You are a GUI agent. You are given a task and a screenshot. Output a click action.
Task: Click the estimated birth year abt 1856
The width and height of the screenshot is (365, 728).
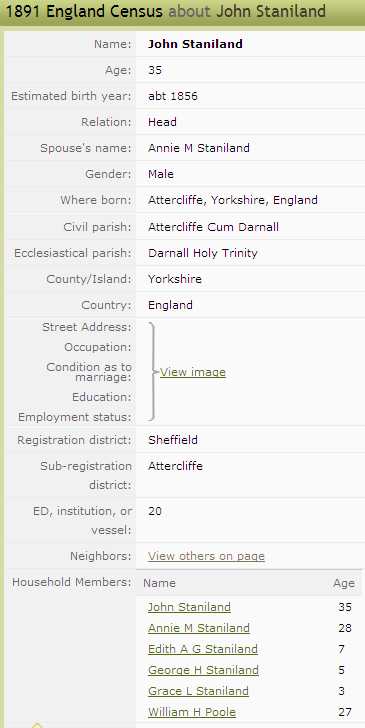tap(173, 96)
